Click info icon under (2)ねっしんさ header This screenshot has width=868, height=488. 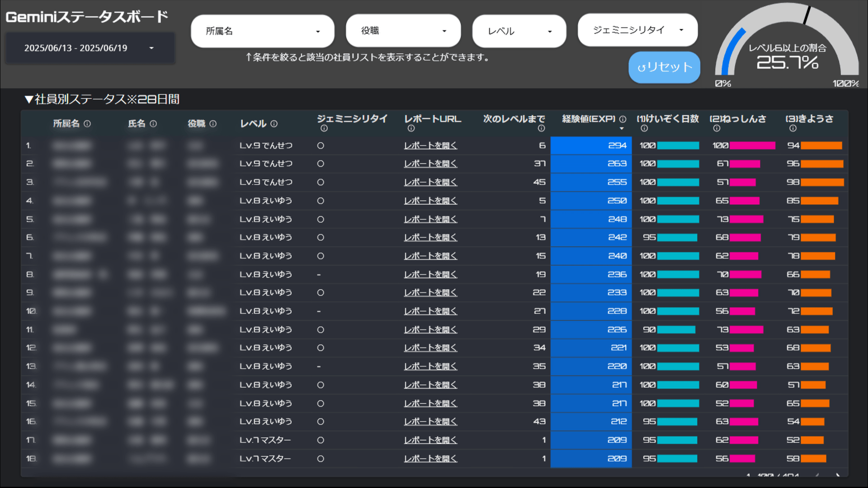pos(717,129)
